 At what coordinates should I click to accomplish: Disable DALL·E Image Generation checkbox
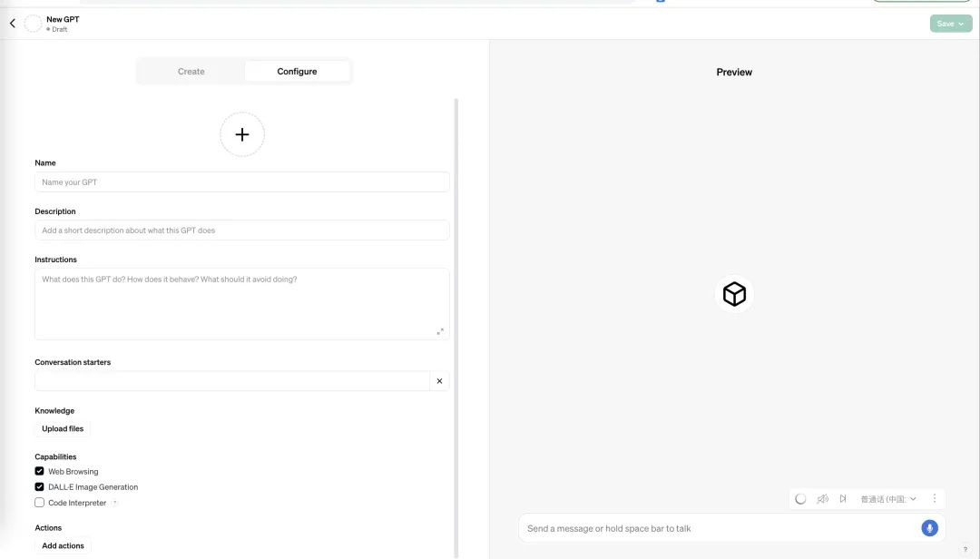pos(40,487)
